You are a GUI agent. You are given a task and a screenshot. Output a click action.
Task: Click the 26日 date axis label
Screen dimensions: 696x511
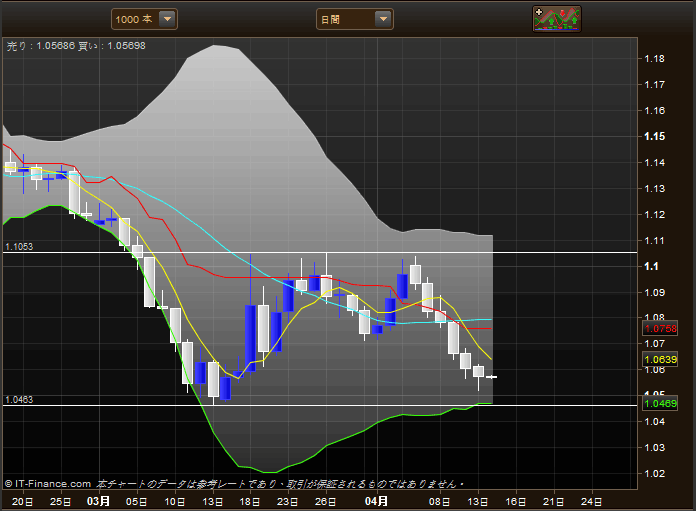tap(325, 502)
